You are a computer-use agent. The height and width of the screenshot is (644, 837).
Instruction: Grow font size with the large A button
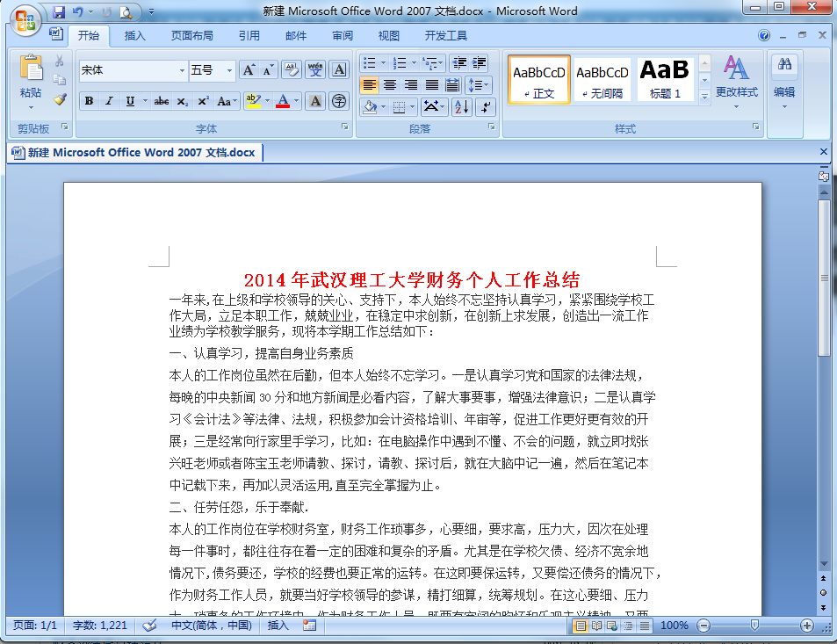pos(249,70)
